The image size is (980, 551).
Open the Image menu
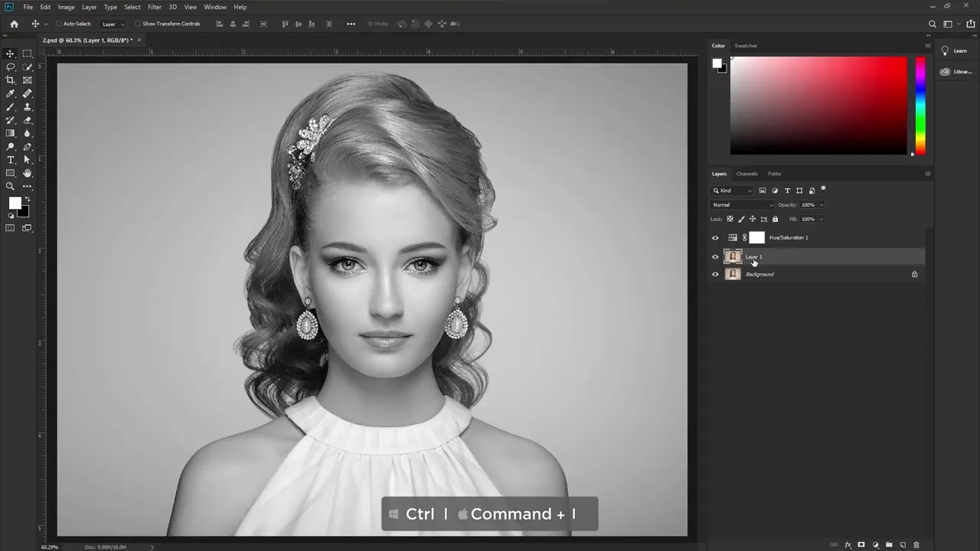coord(67,7)
